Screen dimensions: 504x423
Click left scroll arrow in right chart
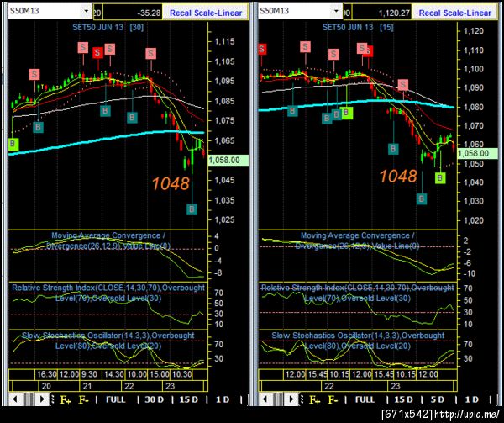[x=265, y=399]
